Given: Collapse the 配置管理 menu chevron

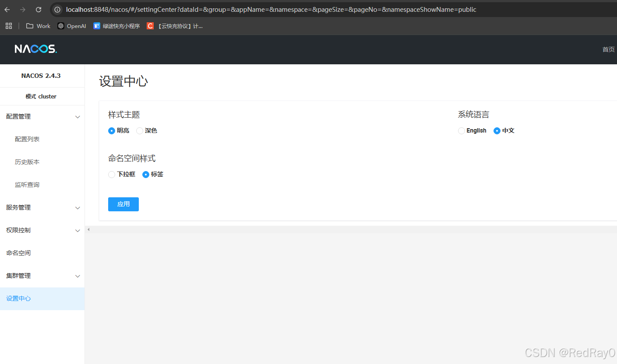Looking at the screenshot, I should [x=78, y=117].
